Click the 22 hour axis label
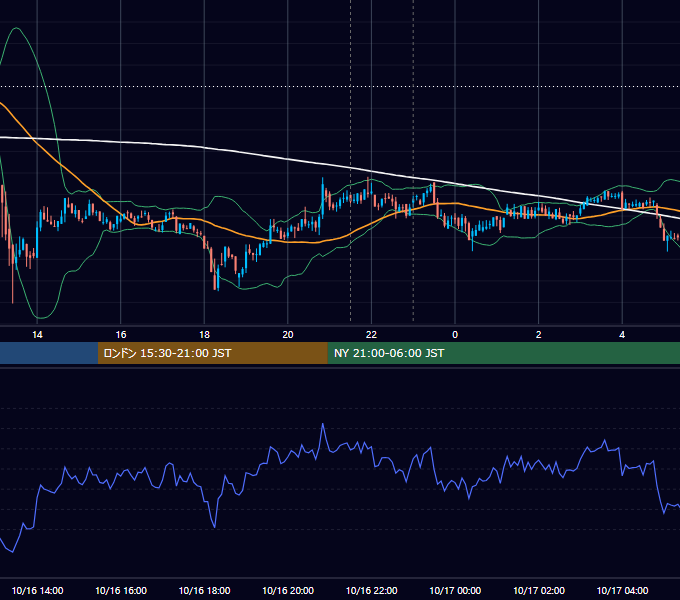This screenshot has width=680, height=600. 371,335
